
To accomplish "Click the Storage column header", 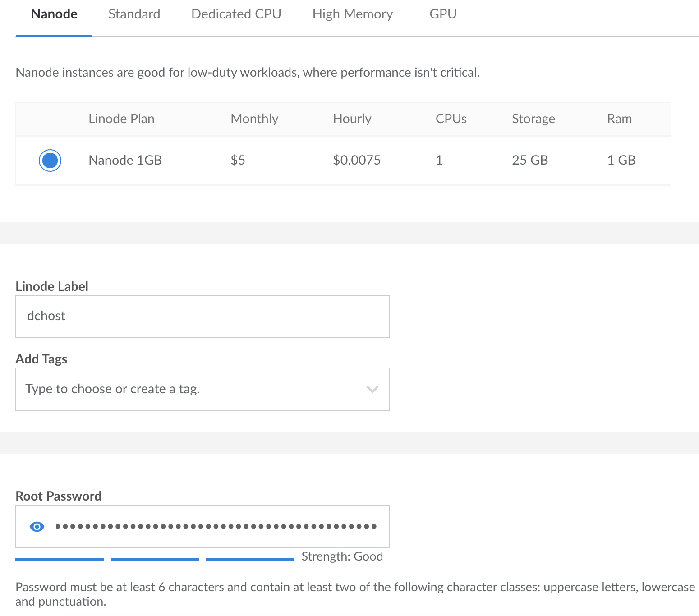I will pos(533,119).
